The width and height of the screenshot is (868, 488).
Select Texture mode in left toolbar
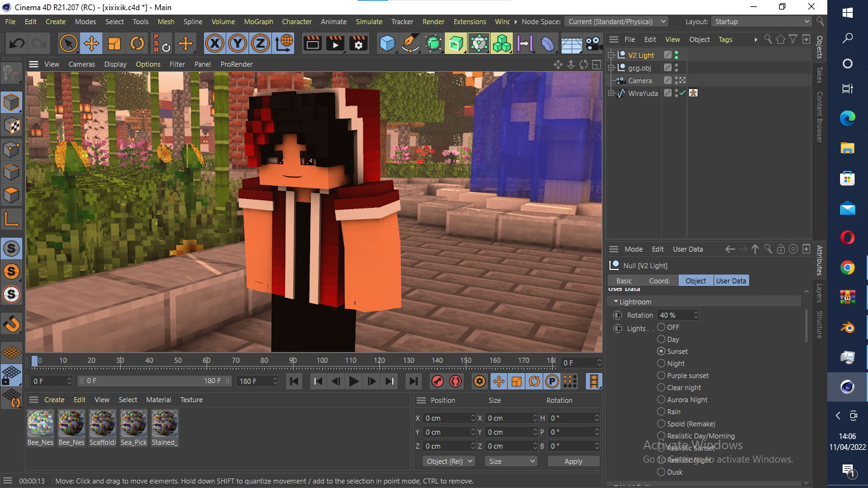[11, 125]
